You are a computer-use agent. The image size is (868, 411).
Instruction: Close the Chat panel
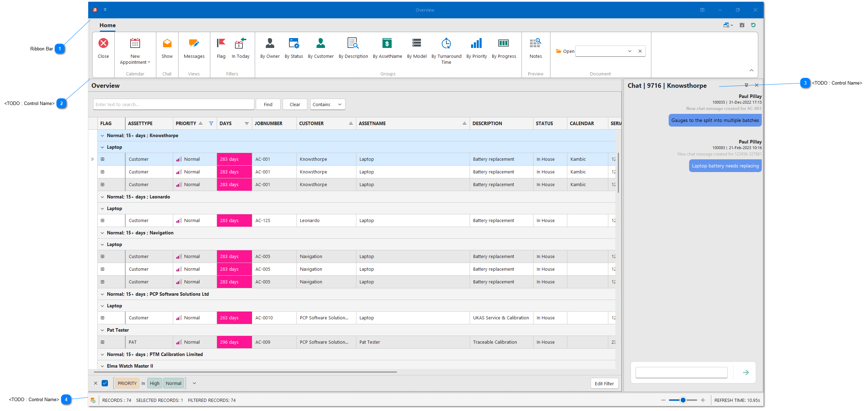(x=757, y=85)
